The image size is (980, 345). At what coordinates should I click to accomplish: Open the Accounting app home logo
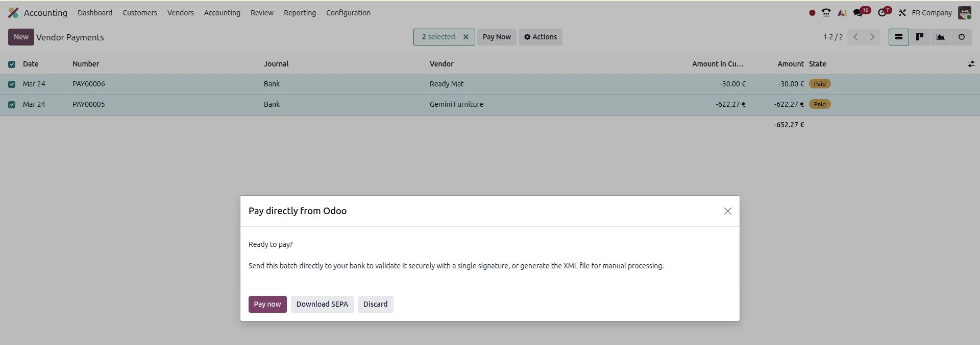pos(13,13)
